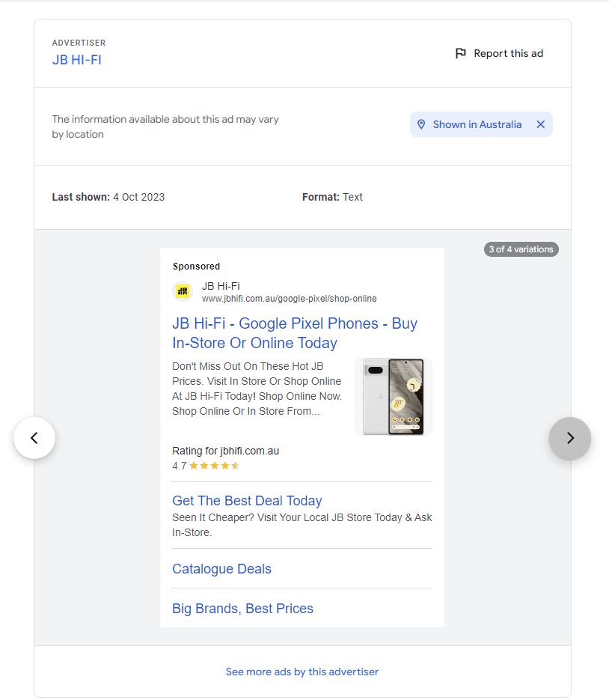
Task: Click the Sponsored label
Action: pos(196,267)
